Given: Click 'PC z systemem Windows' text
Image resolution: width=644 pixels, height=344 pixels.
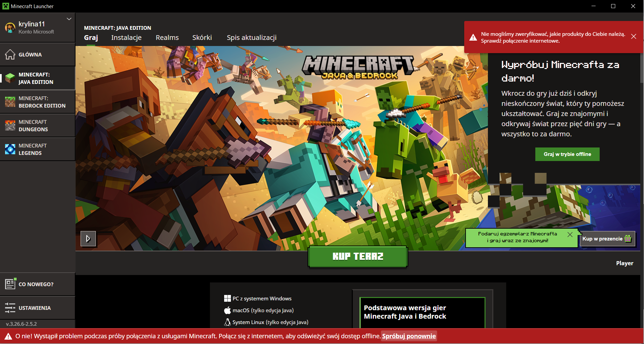Looking at the screenshot, I should coord(262,298).
